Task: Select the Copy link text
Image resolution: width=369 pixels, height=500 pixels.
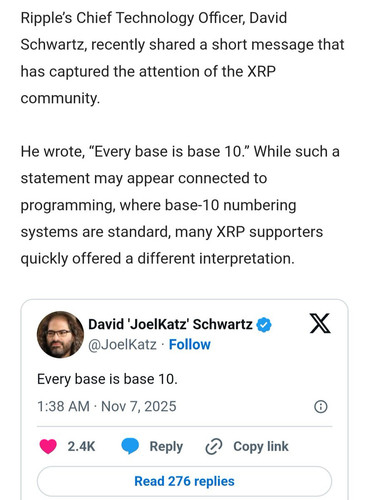Action: coord(261,447)
